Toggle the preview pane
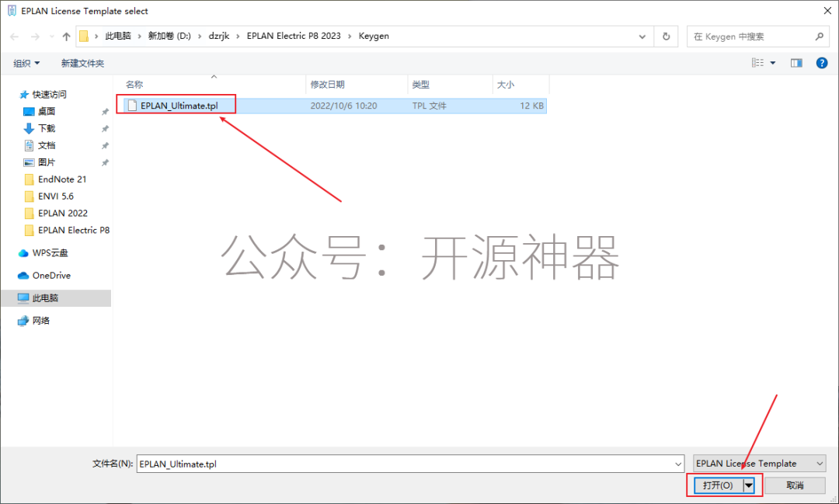 [796, 63]
